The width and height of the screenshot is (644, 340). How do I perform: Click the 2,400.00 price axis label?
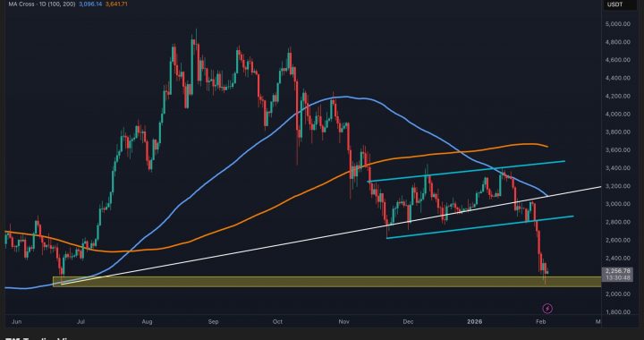618,259
